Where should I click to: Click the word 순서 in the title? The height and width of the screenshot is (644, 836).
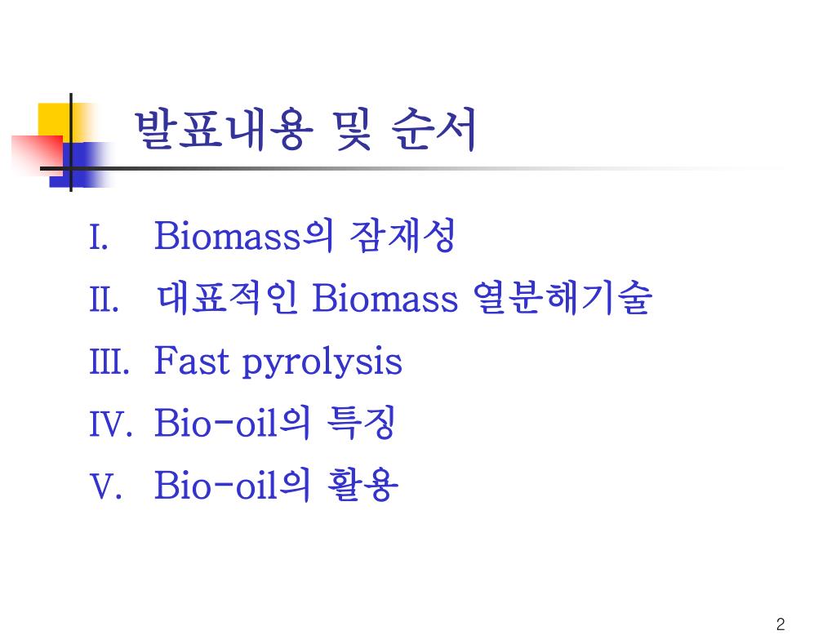[434, 129]
